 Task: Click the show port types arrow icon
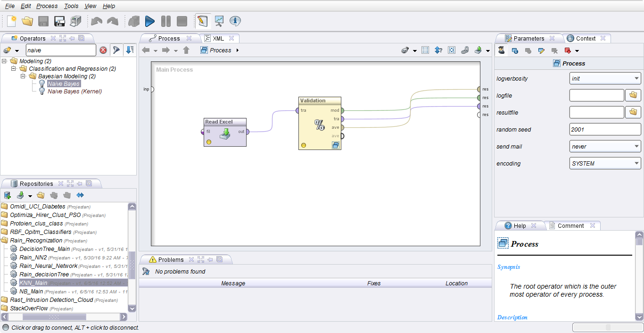pos(438,50)
